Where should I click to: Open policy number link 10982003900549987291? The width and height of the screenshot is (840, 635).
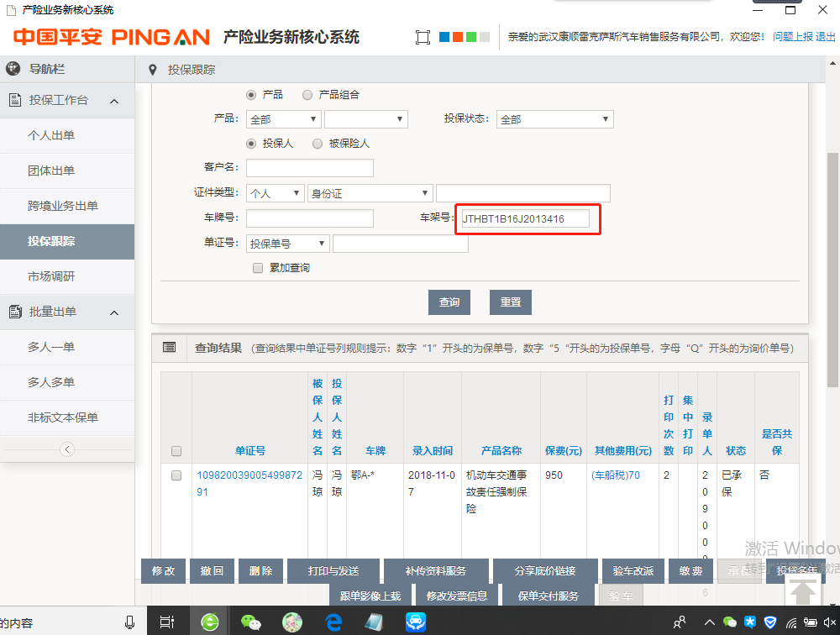[x=249, y=483]
